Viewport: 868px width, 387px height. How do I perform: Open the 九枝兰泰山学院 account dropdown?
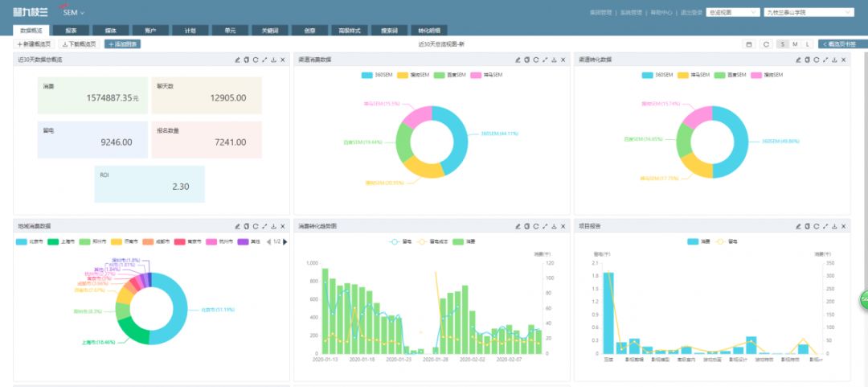pos(809,12)
